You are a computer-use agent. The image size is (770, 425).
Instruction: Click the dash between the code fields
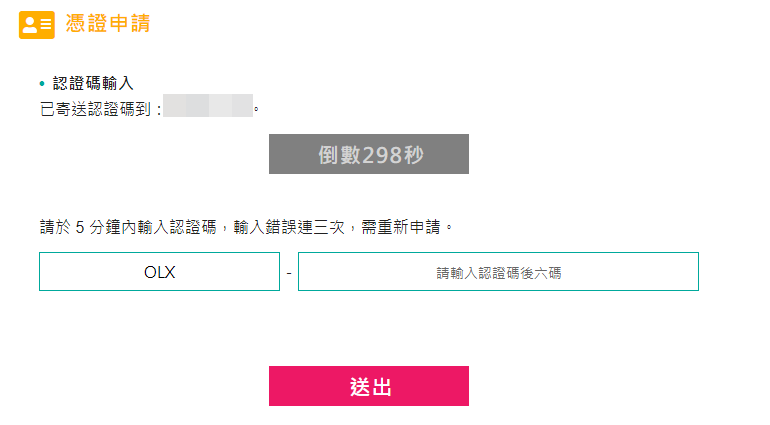289,273
